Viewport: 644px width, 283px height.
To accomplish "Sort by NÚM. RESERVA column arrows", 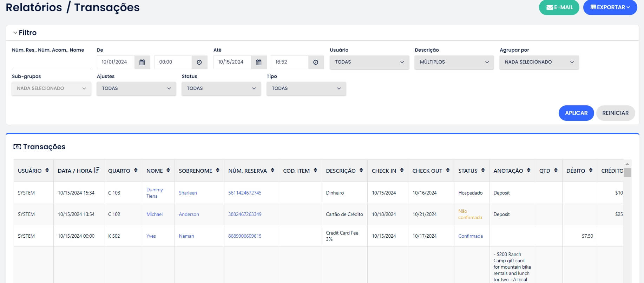I will coord(272,170).
